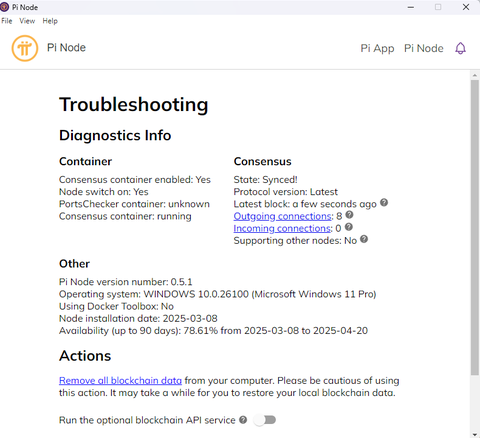Close the Pi Node window
Image resolution: width=480 pixels, height=438 pixels.
click(x=466, y=7)
